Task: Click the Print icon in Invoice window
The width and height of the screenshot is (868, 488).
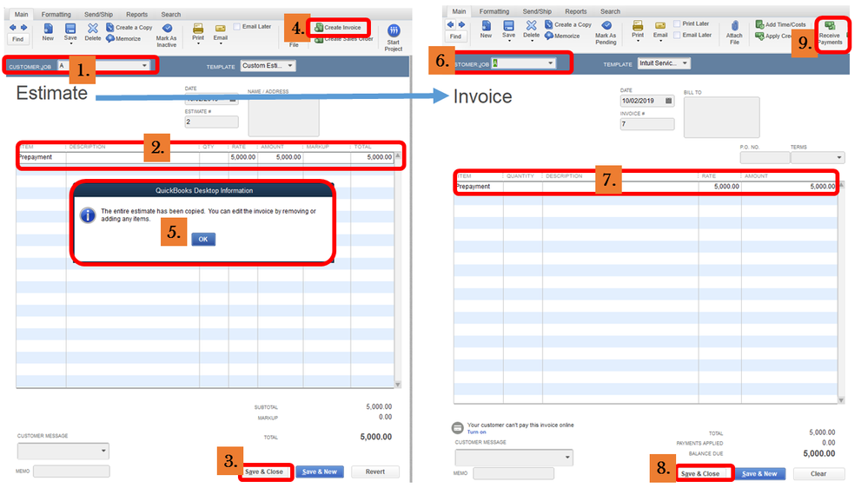Action: (x=638, y=25)
